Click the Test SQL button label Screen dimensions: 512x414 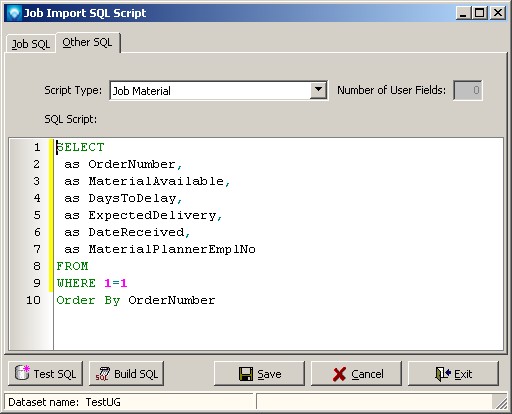click(x=55, y=374)
